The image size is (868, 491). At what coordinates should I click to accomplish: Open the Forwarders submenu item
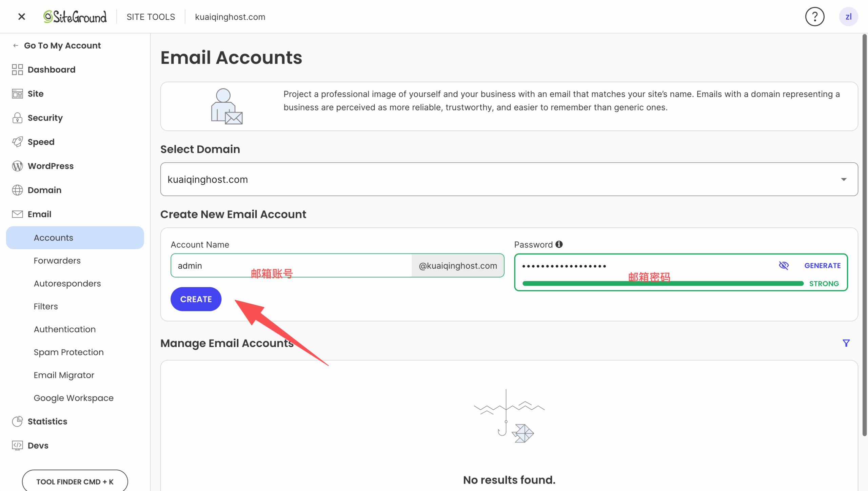(57, 261)
